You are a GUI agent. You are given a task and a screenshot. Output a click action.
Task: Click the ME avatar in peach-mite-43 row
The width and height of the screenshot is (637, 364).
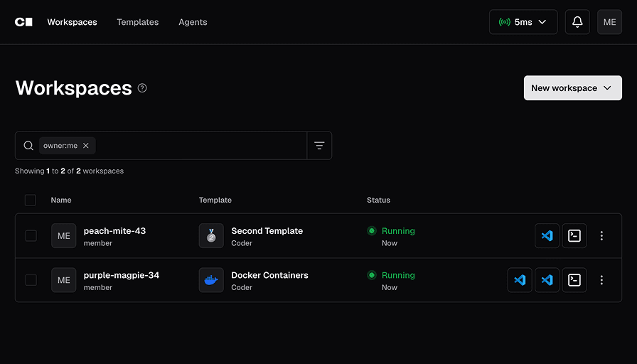point(64,235)
